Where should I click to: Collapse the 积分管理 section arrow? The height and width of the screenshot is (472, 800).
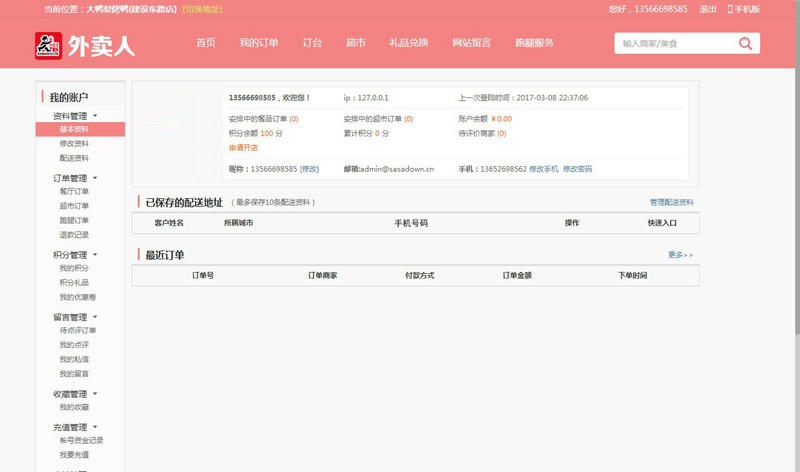point(95,255)
